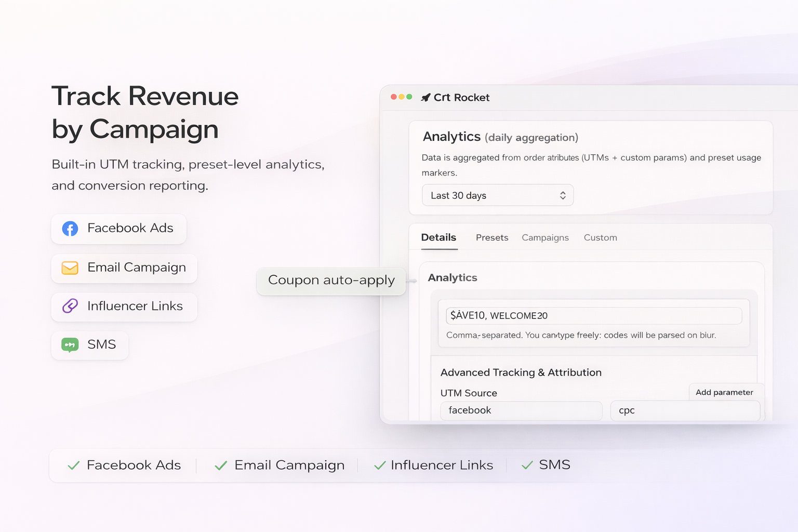The image size is (798, 532).
Task: Click the coupon codes field with SAVE10
Action: (x=593, y=316)
